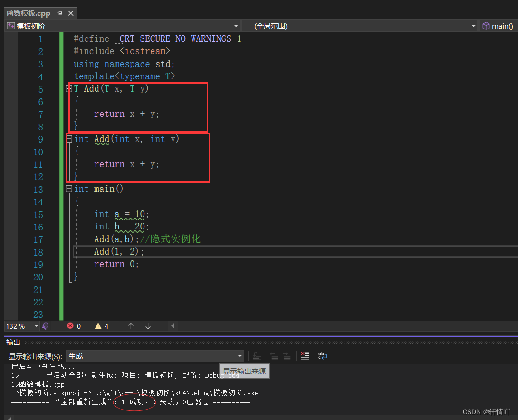
Task: Click the #include <iostream> line
Action: pos(122,51)
